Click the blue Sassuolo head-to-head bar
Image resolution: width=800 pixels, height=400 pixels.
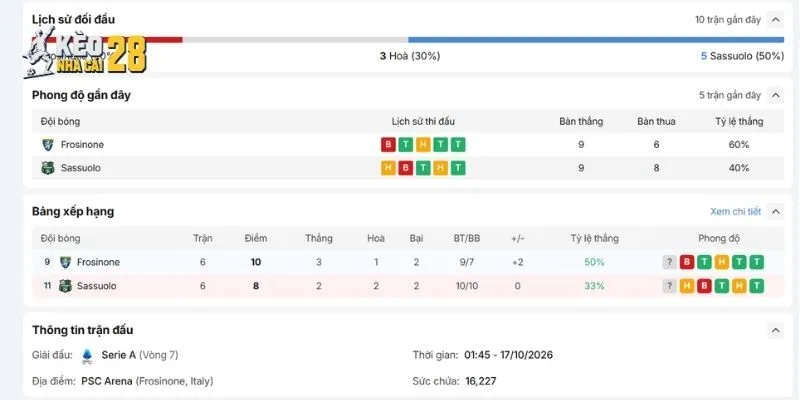click(x=596, y=40)
